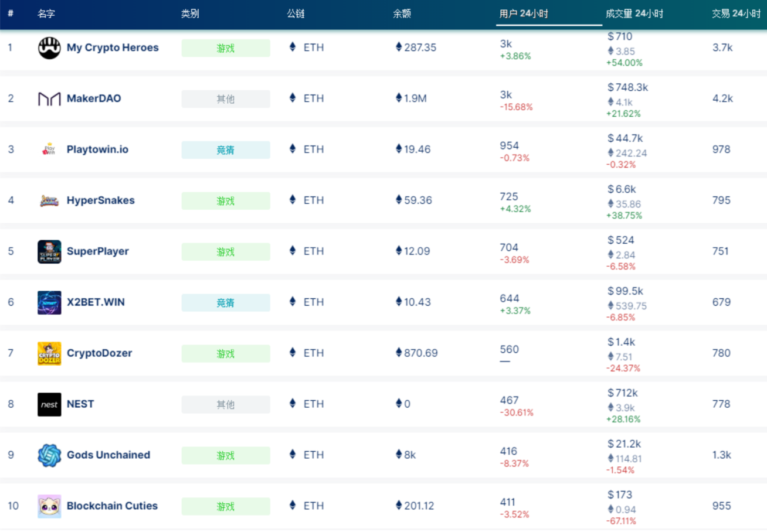Click the ETH chain icon in Blockchain Cuties row
Image resolution: width=767 pixels, height=532 pixels.
293,506
